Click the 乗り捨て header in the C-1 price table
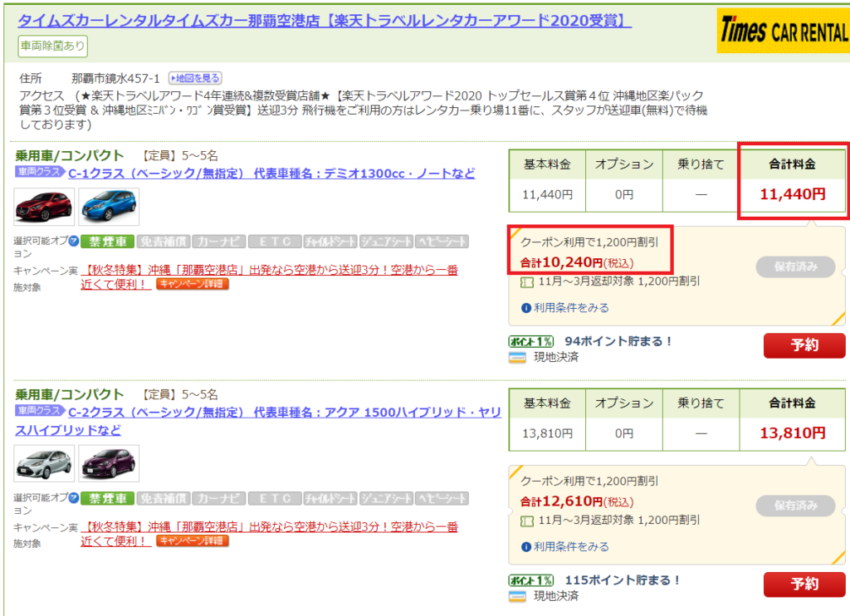 click(x=701, y=164)
